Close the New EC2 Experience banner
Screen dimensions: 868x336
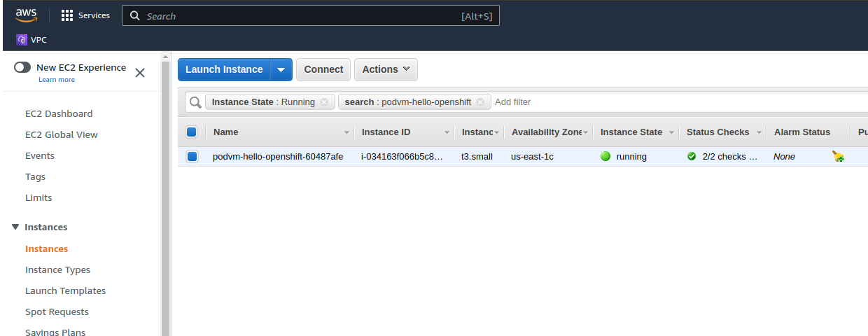(140, 73)
